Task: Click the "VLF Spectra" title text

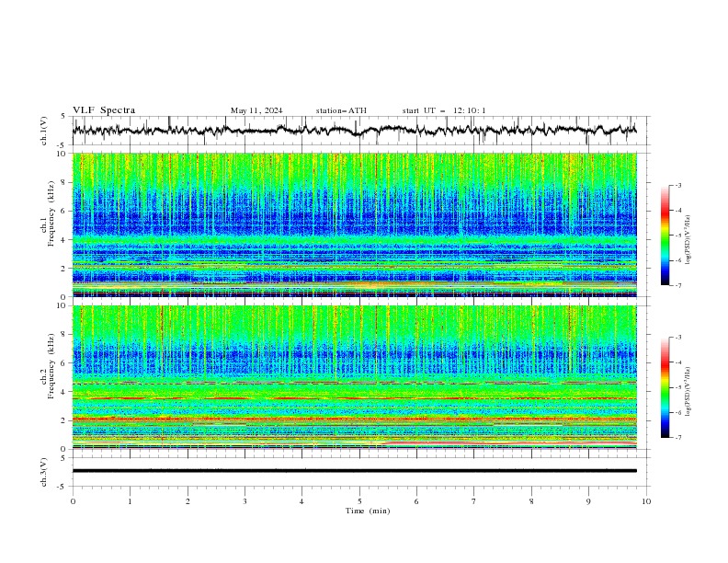Action: (x=104, y=110)
